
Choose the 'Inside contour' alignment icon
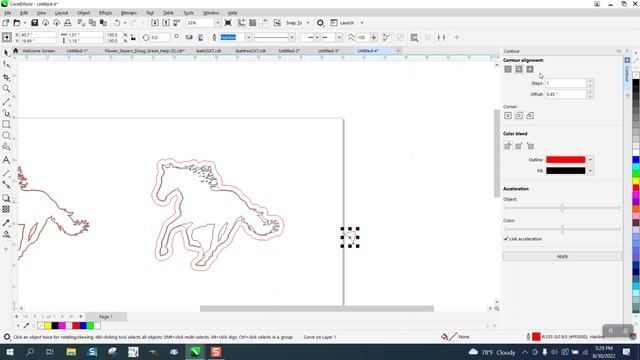point(519,69)
